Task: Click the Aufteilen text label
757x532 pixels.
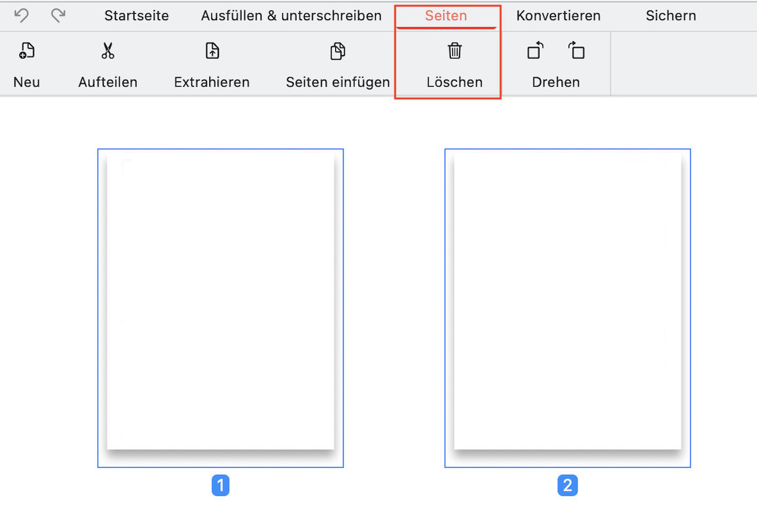Action: coord(108,83)
